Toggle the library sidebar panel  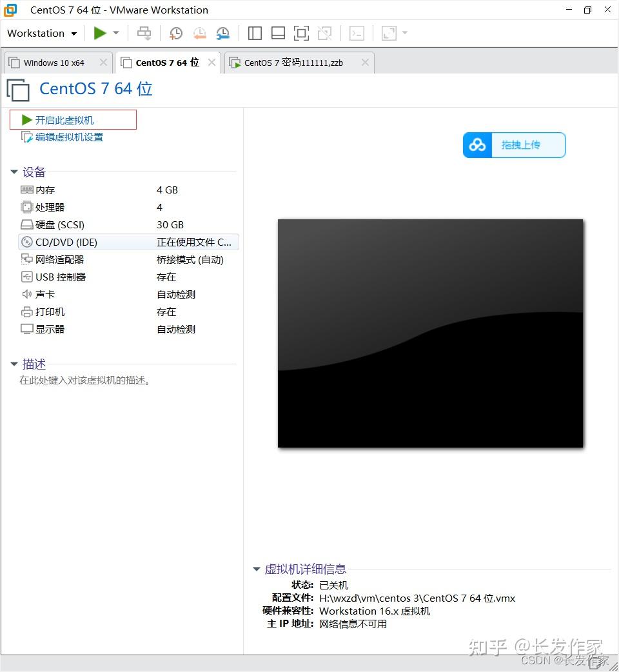pyautogui.click(x=254, y=33)
